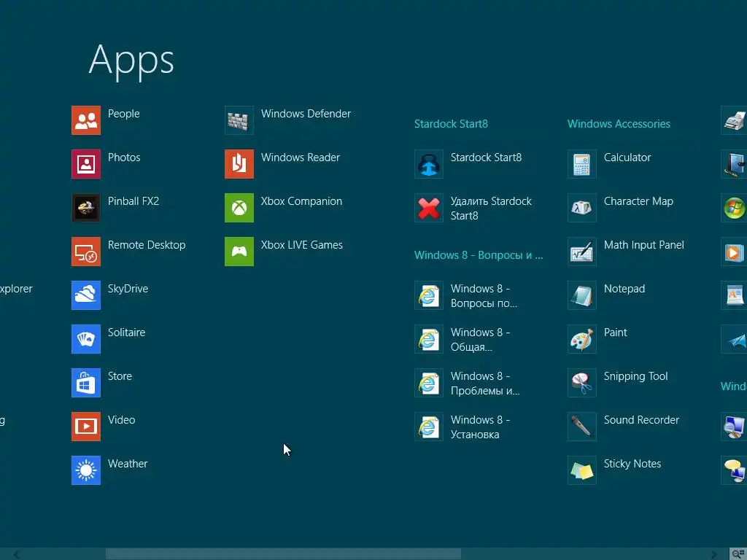This screenshot has height=560, width=747.
Task: Click the Stardock Start8 group heading
Action: tap(451, 124)
